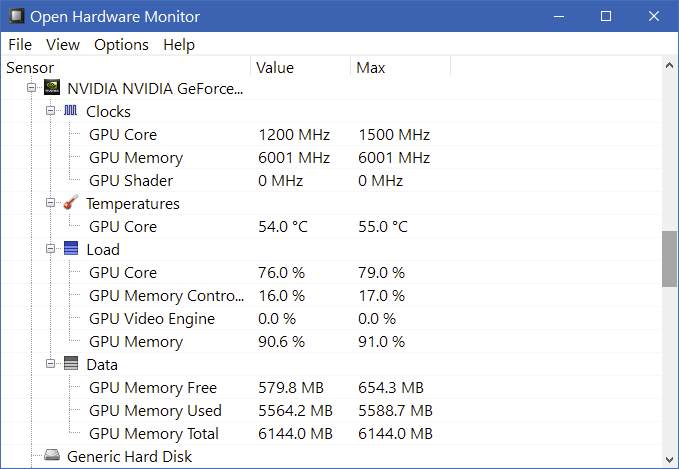This screenshot has width=679, height=469.
Task: Open the Options menu
Action: tap(121, 45)
